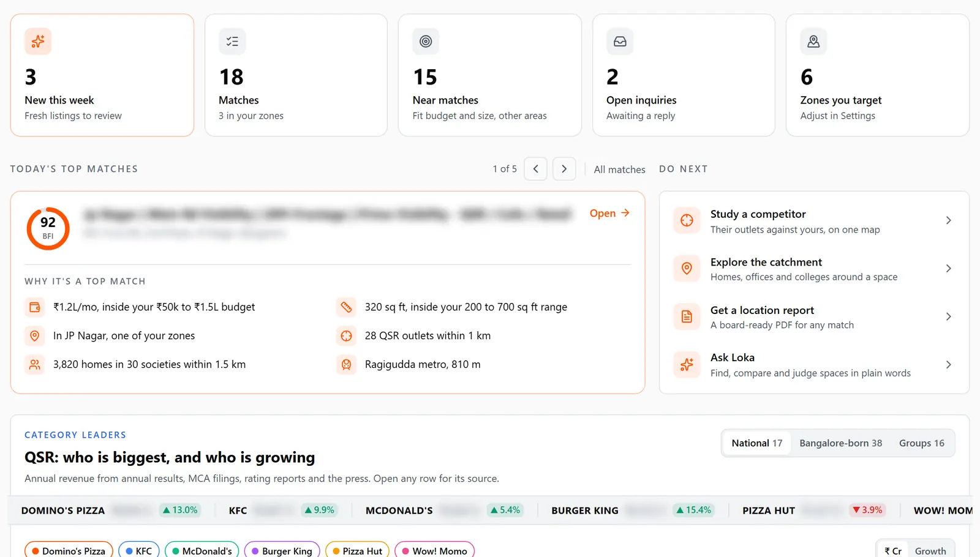Click the document icon beside Get a location report
The width and height of the screenshot is (980, 557).
point(687,316)
